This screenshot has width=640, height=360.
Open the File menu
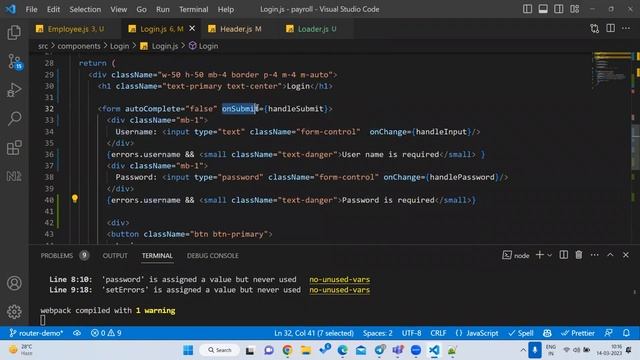31,9
